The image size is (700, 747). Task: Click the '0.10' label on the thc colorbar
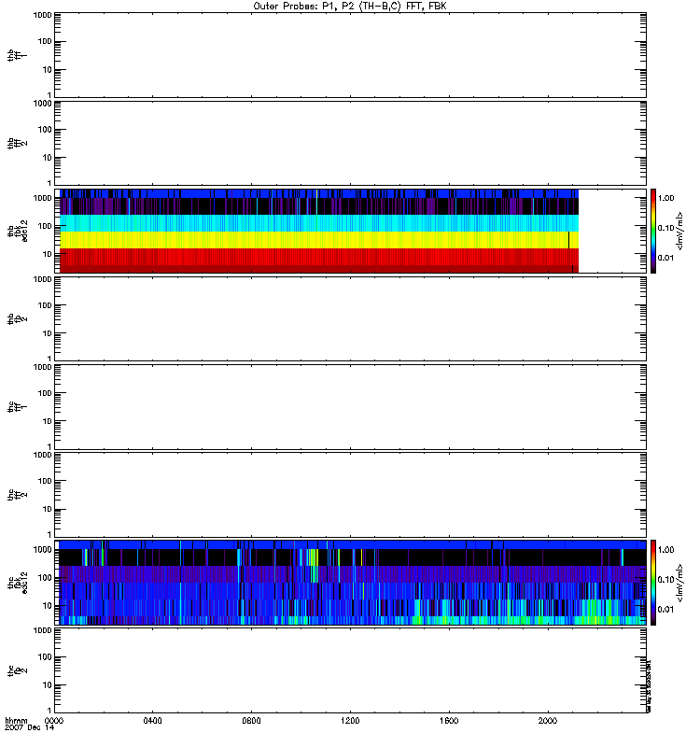point(666,580)
